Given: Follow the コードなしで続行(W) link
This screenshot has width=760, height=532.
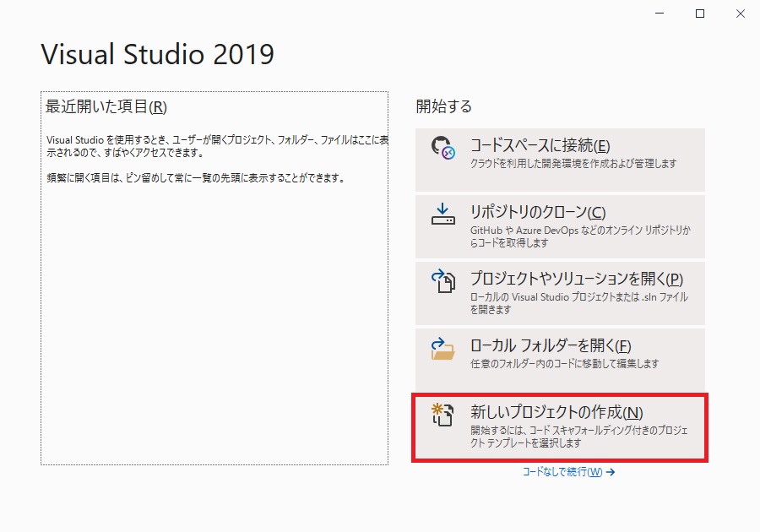Looking at the screenshot, I should [x=568, y=472].
